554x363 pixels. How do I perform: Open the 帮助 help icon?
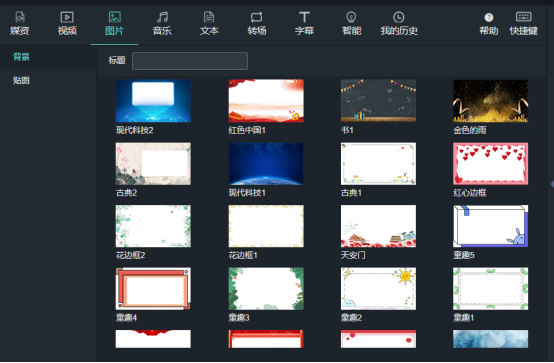489,17
